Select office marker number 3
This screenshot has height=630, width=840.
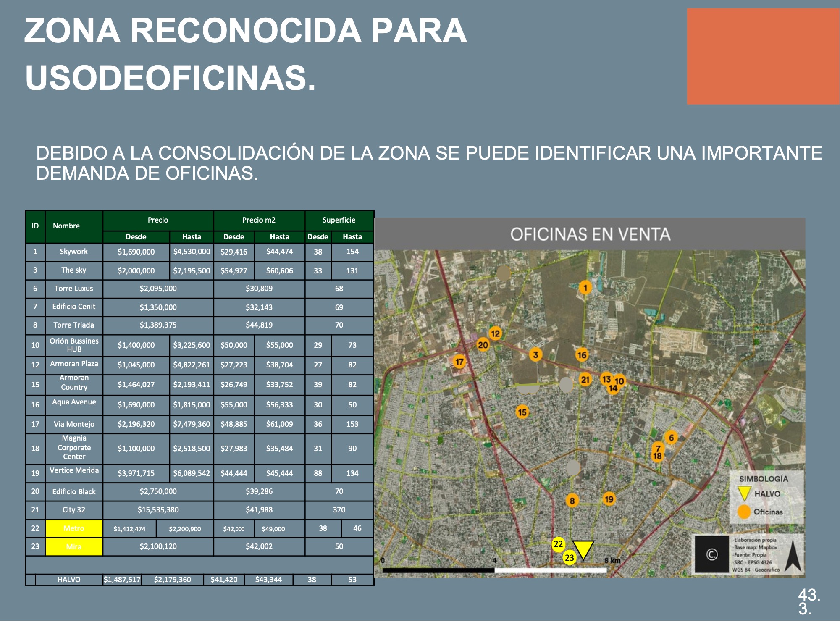(535, 355)
